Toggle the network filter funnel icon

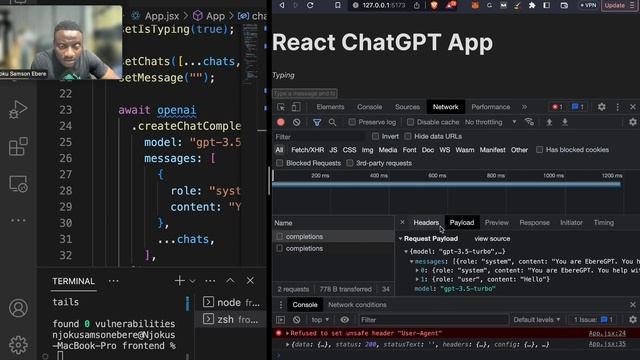pos(317,122)
